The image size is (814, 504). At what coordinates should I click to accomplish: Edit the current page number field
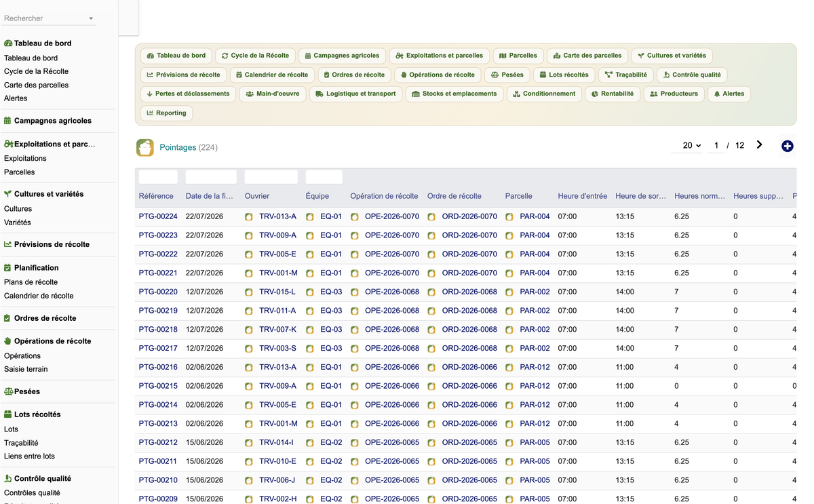(x=716, y=145)
